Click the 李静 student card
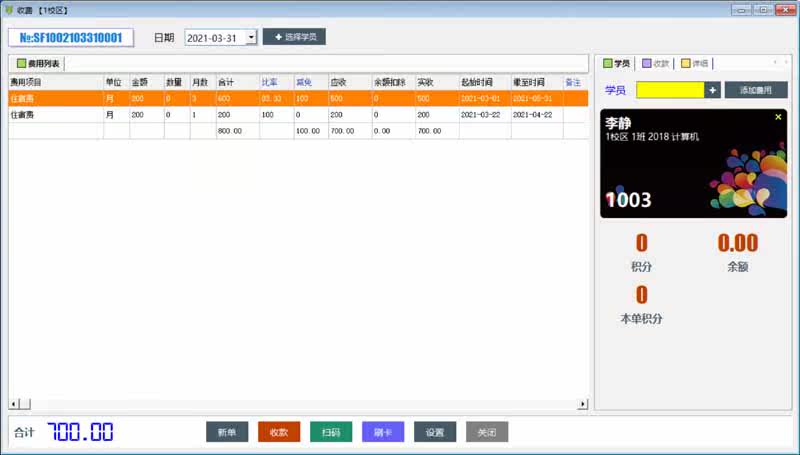 (x=693, y=163)
